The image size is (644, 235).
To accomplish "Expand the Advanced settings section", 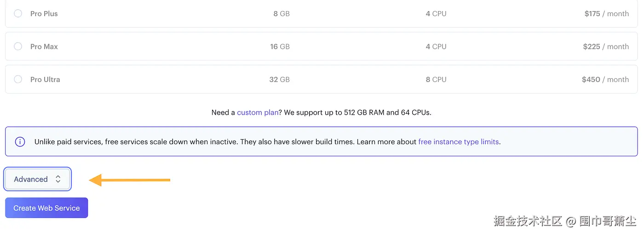I will click(37, 179).
